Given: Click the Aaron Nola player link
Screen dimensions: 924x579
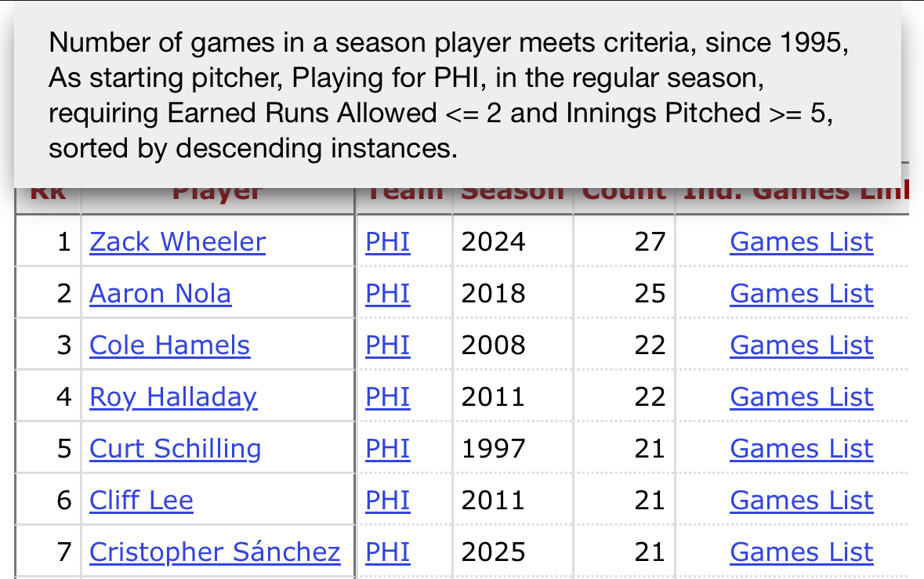Looking at the screenshot, I should pos(160,294).
